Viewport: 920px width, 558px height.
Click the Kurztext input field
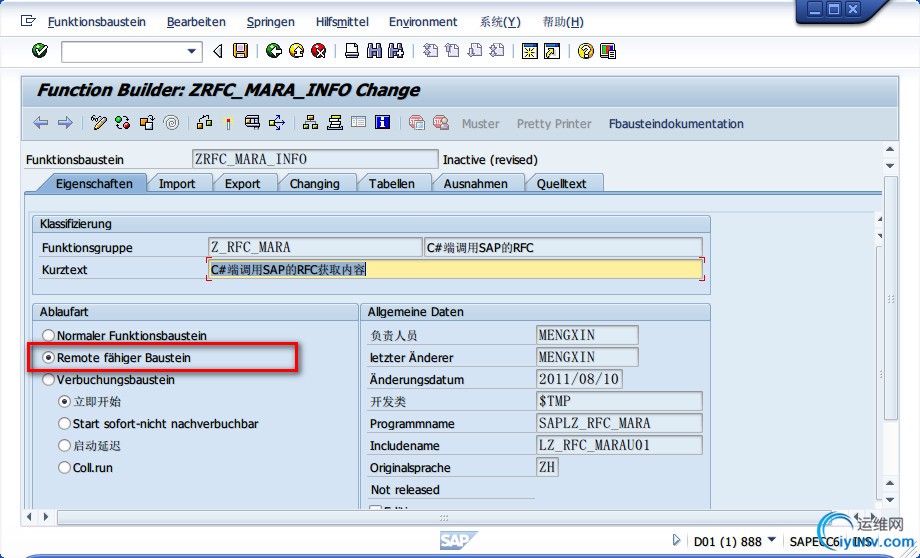[x=455, y=269]
